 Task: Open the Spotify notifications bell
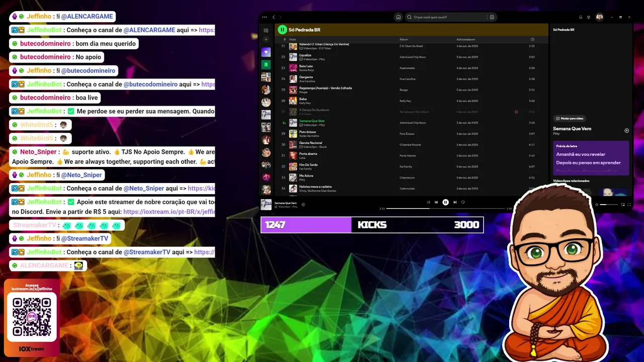(x=581, y=17)
